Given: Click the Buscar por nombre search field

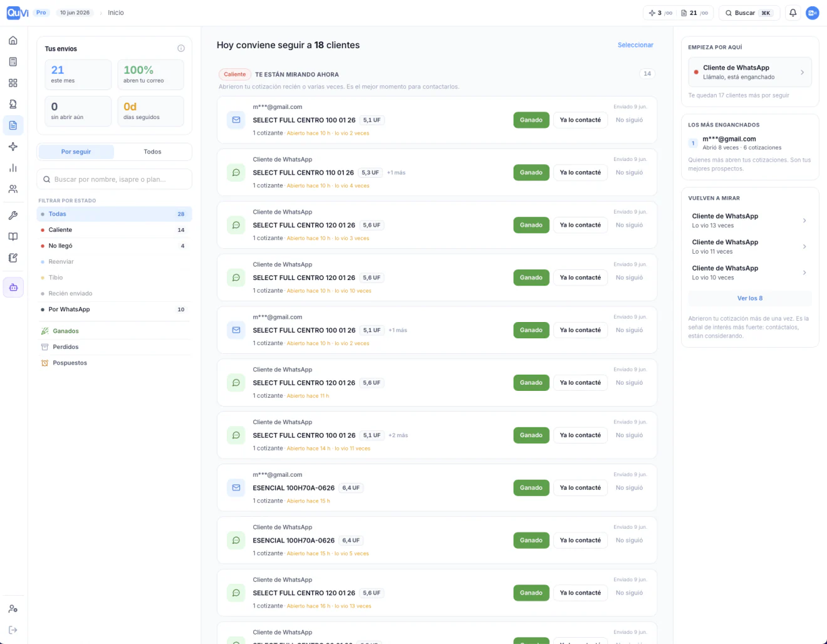Looking at the screenshot, I should click(114, 179).
